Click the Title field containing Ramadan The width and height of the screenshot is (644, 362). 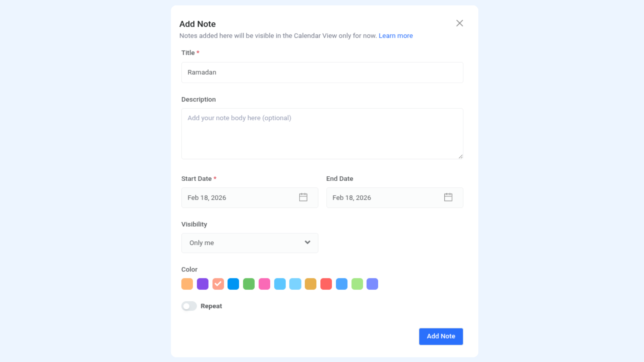322,72
